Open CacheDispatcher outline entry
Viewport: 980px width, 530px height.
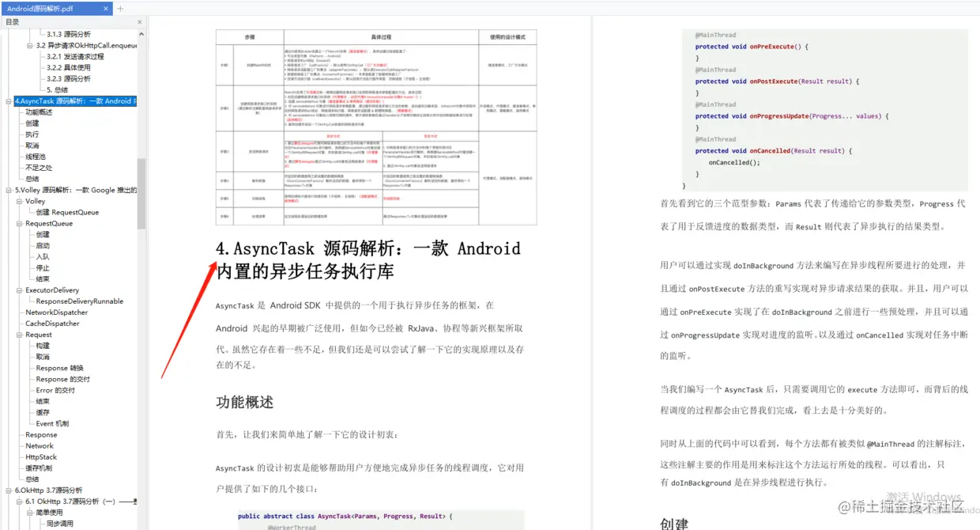[52, 324]
